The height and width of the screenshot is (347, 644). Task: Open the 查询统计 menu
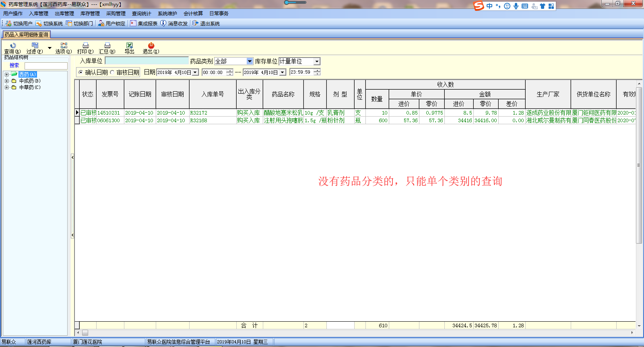pos(142,14)
